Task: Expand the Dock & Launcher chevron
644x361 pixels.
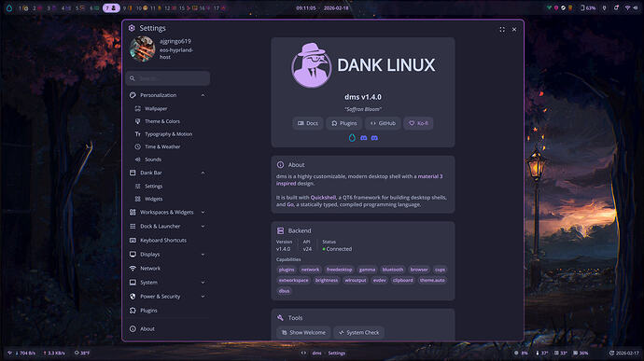Action: 203,227
